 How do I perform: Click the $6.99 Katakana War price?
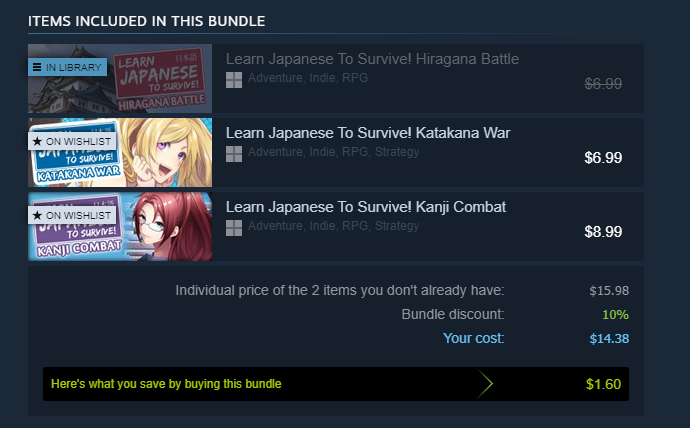603,157
